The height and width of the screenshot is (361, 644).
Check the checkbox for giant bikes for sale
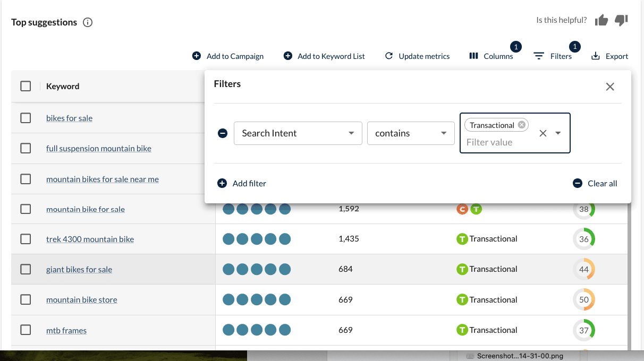(x=26, y=269)
